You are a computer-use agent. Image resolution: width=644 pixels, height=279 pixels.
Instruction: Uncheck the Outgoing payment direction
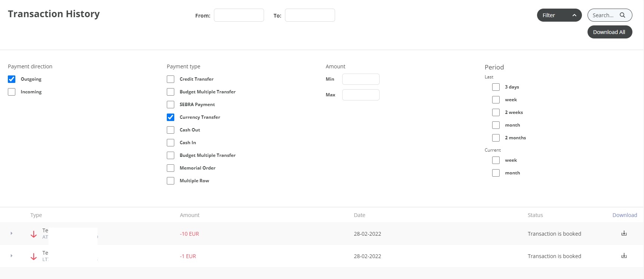tap(12, 79)
